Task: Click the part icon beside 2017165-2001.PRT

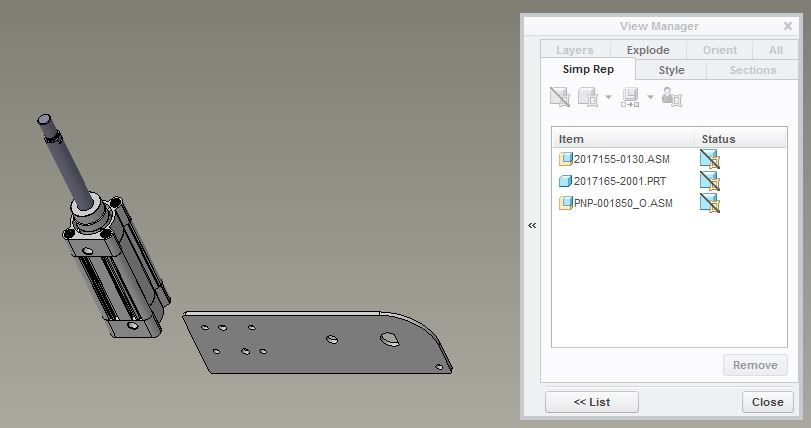Action: point(566,181)
